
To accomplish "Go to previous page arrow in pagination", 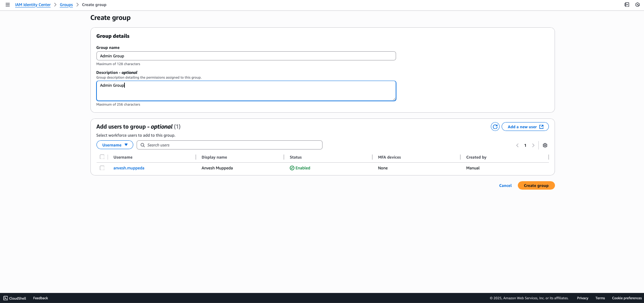I will pyautogui.click(x=517, y=145).
